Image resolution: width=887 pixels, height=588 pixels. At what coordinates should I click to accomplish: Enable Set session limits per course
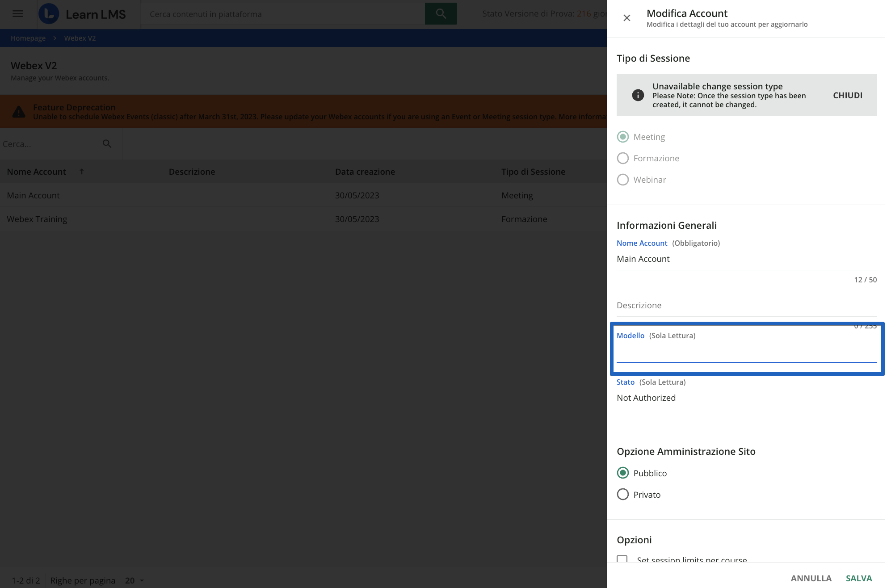tap(622, 559)
